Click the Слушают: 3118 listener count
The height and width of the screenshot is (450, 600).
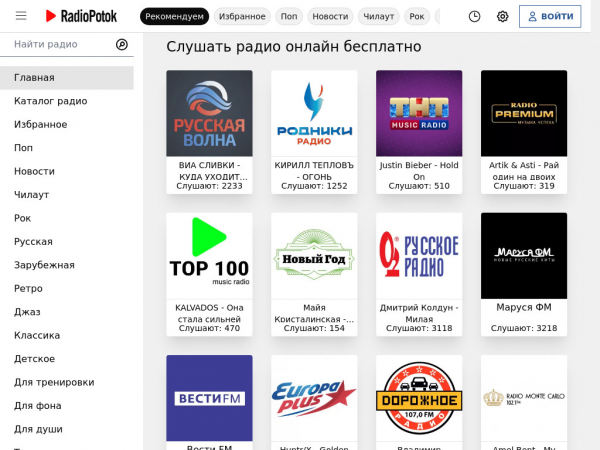coord(419,328)
